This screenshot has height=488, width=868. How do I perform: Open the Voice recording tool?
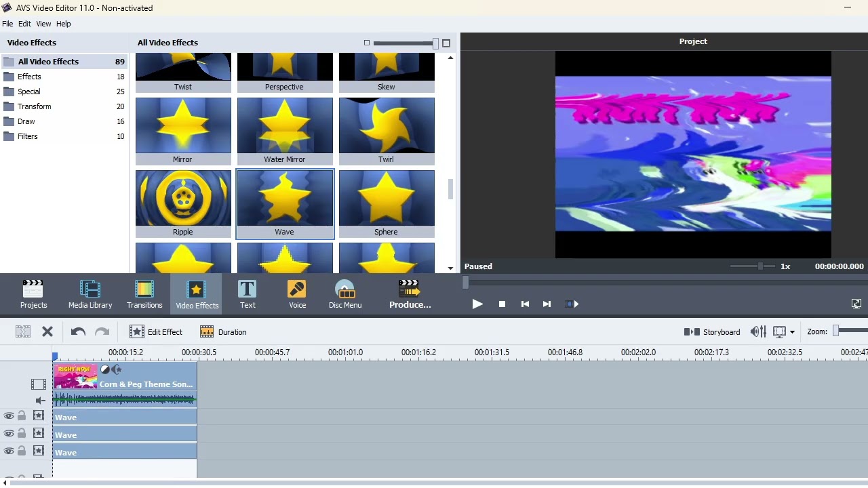tap(297, 294)
